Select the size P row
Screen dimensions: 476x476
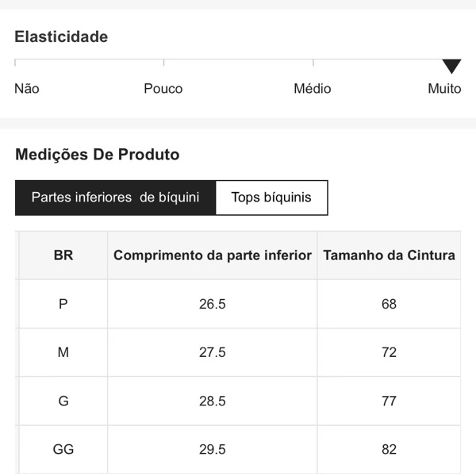click(x=63, y=304)
